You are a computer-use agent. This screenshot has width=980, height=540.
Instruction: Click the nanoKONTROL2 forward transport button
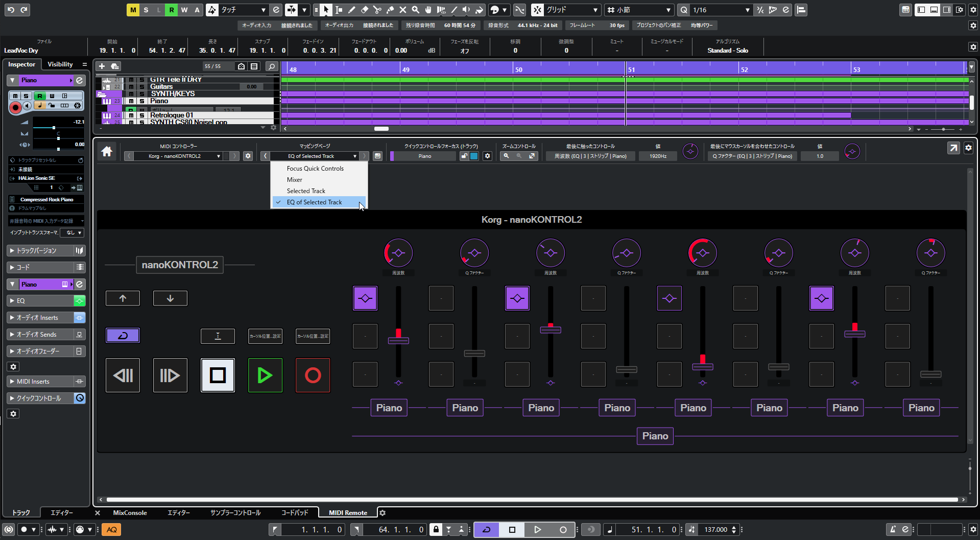[170, 375]
